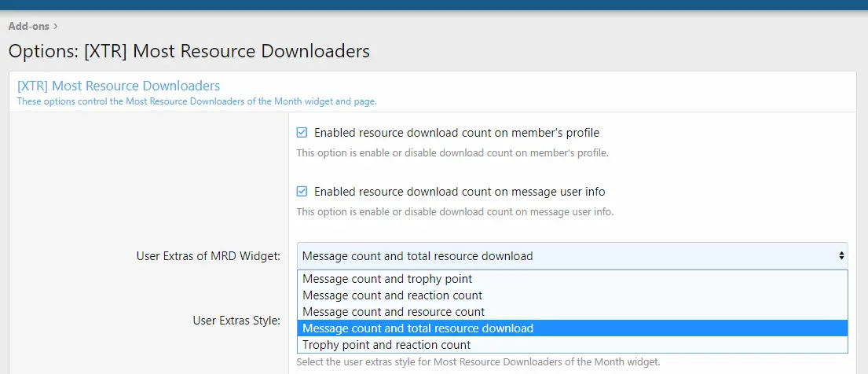Screen dimensions: 868x374
Task: Click the "[XTR] Most Resource Downloaders" section heading
Action: (x=119, y=86)
